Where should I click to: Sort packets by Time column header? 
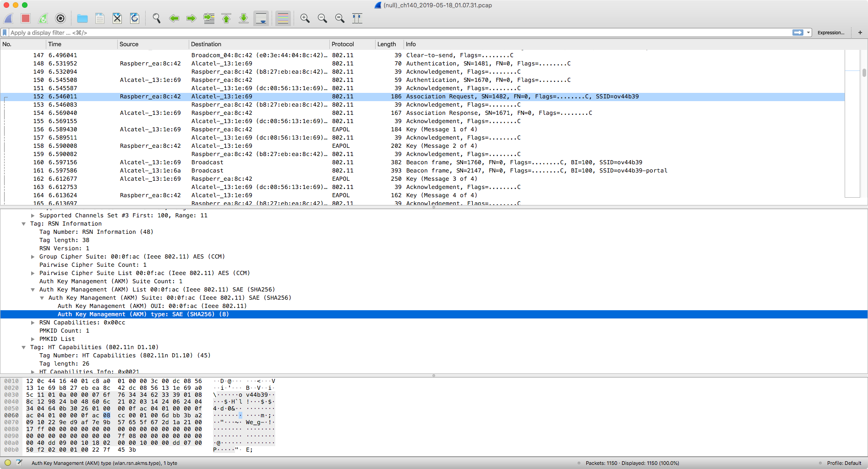click(55, 44)
